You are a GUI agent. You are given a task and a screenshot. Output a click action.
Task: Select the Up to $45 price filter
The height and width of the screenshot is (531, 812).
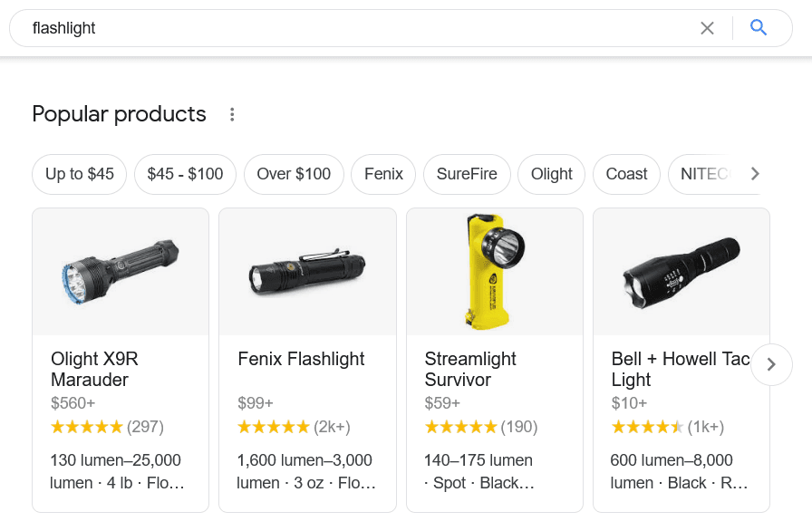click(79, 174)
